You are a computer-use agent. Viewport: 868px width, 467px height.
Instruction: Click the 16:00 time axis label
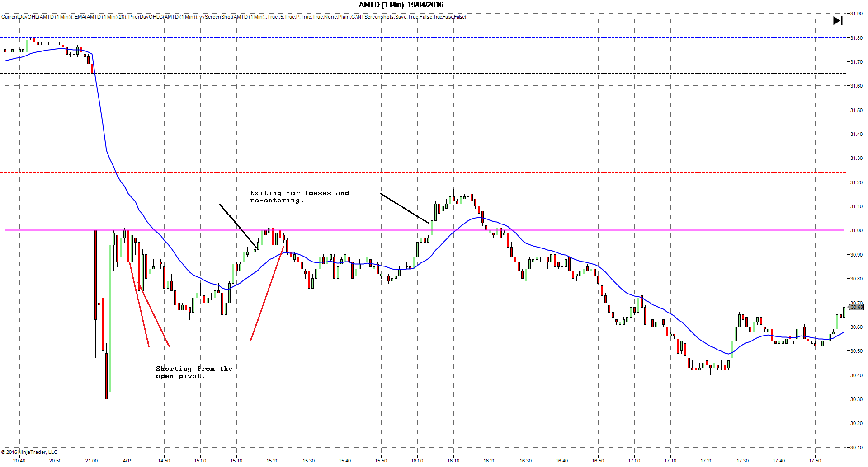coord(417,461)
